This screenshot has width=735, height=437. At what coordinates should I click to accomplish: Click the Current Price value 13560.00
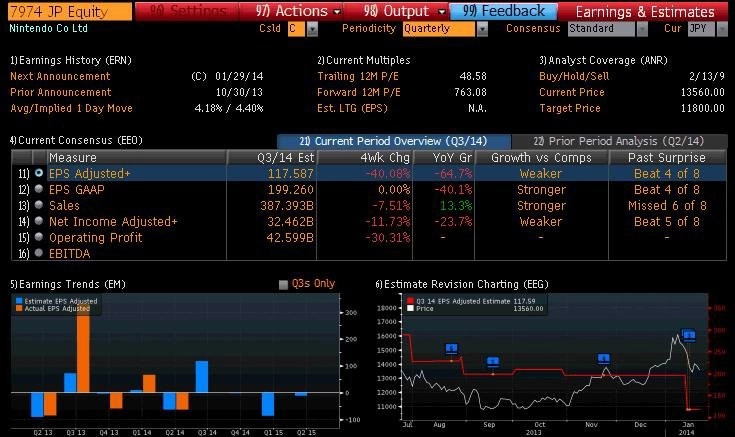(703, 92)
